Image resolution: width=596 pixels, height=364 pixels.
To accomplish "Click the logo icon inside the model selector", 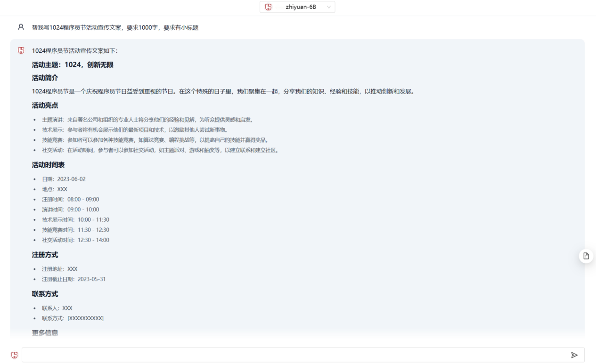I will tap(269, 7).
